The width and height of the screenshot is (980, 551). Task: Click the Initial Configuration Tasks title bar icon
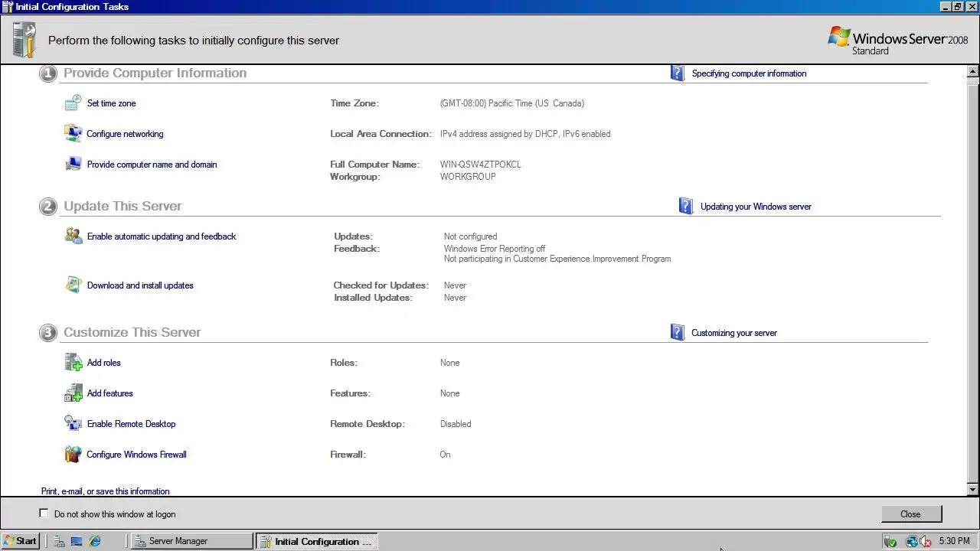8,6
